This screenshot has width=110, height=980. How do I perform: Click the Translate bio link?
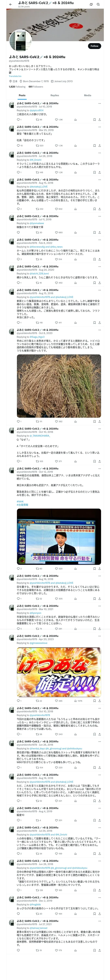tap(15, 76)
